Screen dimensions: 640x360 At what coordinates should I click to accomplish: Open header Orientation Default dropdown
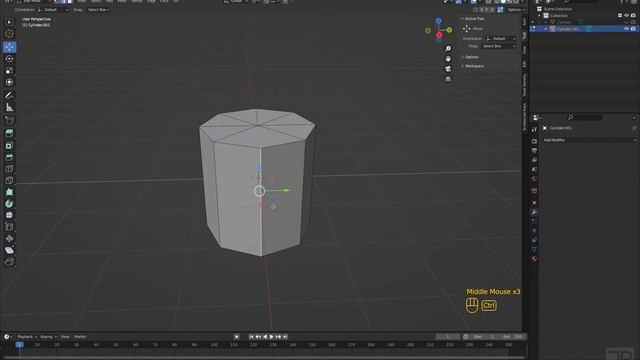pos(53,10)
